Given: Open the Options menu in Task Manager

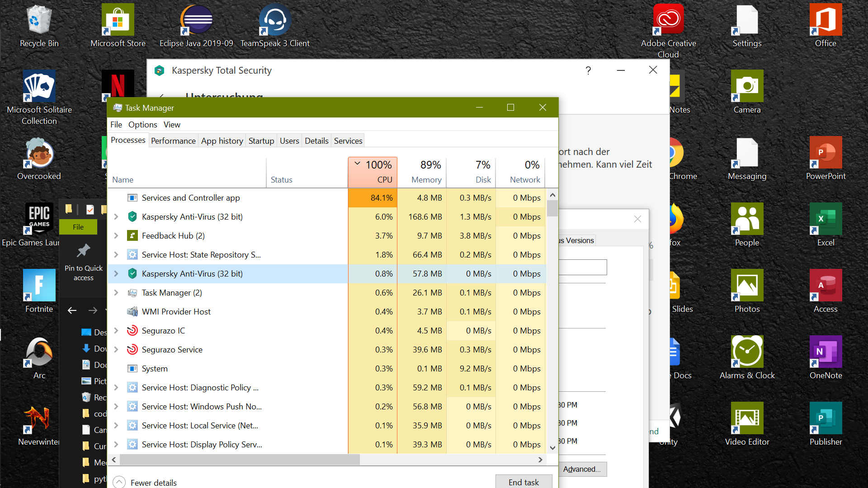Looking at the screenshot, I should (142, 125).
